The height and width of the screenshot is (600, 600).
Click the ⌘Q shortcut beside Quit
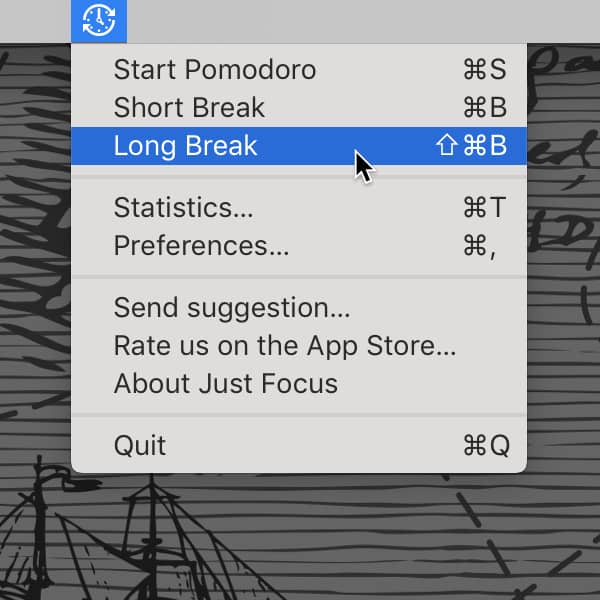coord(486,445)
